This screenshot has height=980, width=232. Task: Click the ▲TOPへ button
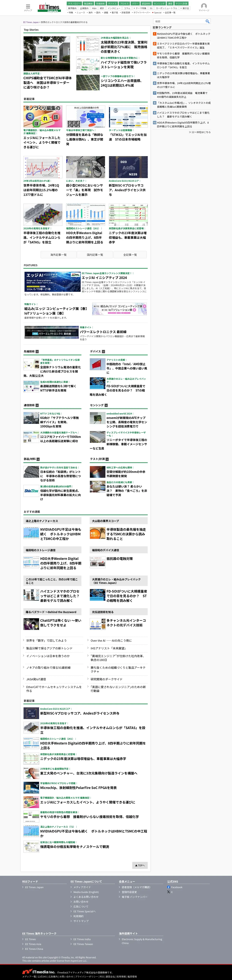(140, 866)
